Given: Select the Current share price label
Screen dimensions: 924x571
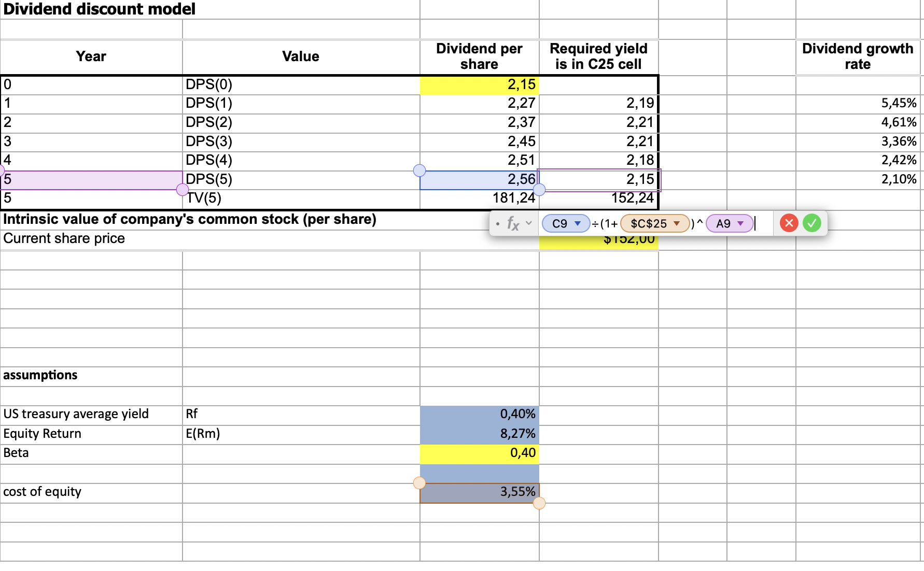Looking at the screenshot, I should [64, 239].
